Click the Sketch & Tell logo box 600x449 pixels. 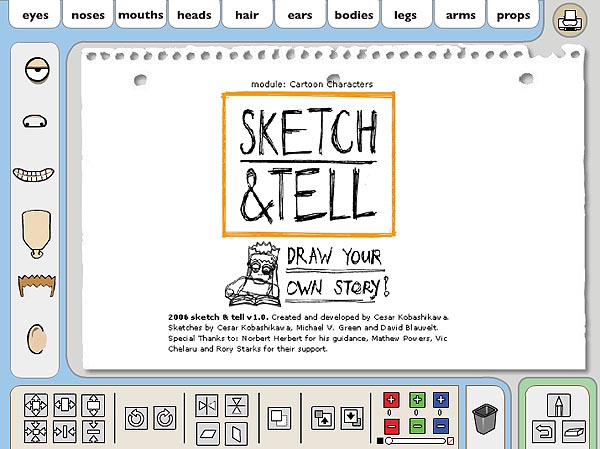(308, 164)
